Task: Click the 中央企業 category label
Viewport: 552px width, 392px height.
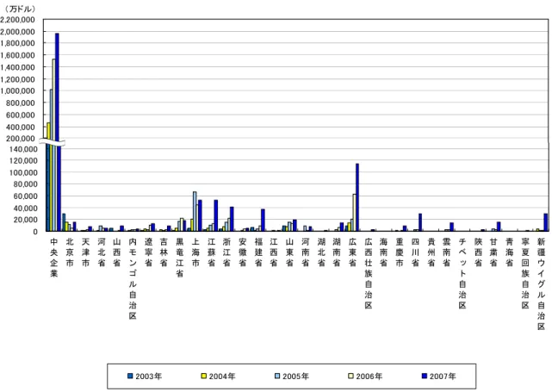Action: coord(54,258)
